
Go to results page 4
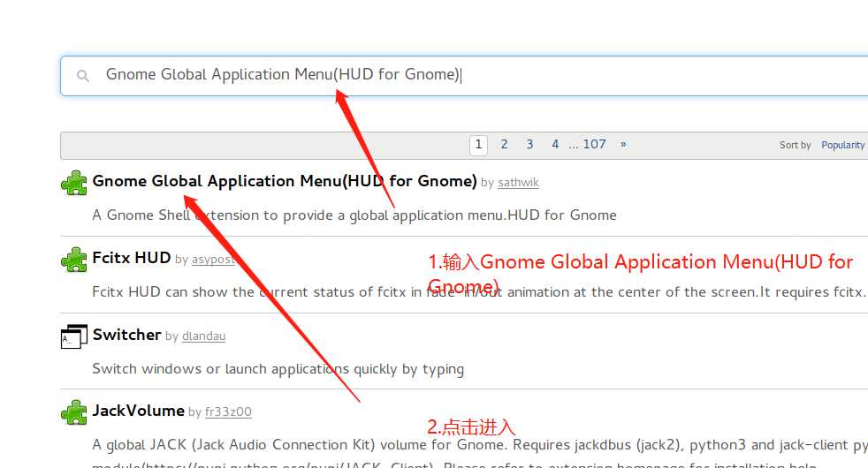pos(555,145)
